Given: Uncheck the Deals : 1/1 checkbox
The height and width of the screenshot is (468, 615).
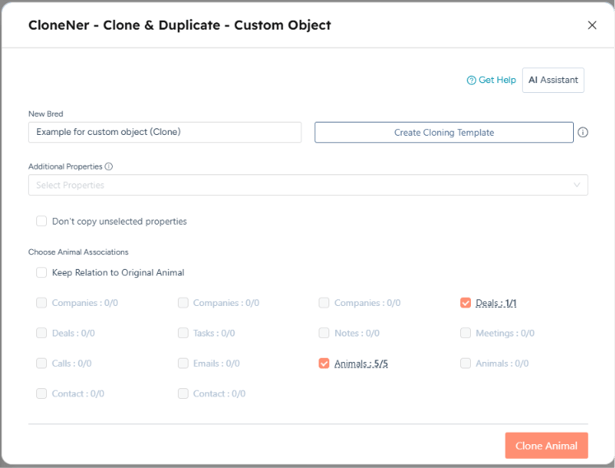Looking at the screenshot, I should (465, 302).
